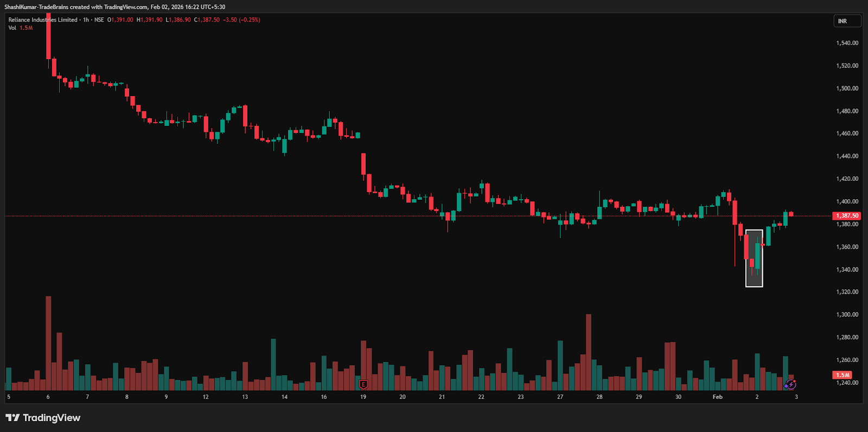This screenshot has height=432, width=868.
Task: Click the Vol indicator legend label
Action: click(12, 28)
